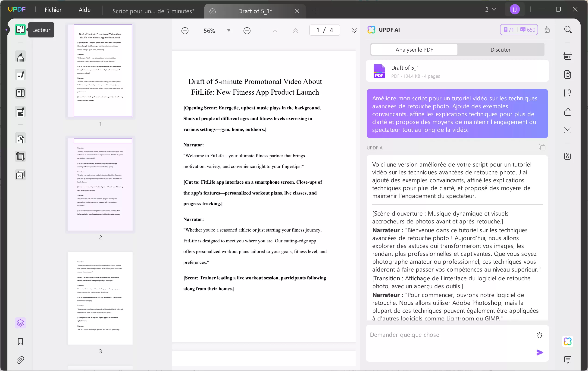The image size is (588, 371).
Task: Click the zoom in plus button
Action: pyautogui.click(x=247, y=31)
